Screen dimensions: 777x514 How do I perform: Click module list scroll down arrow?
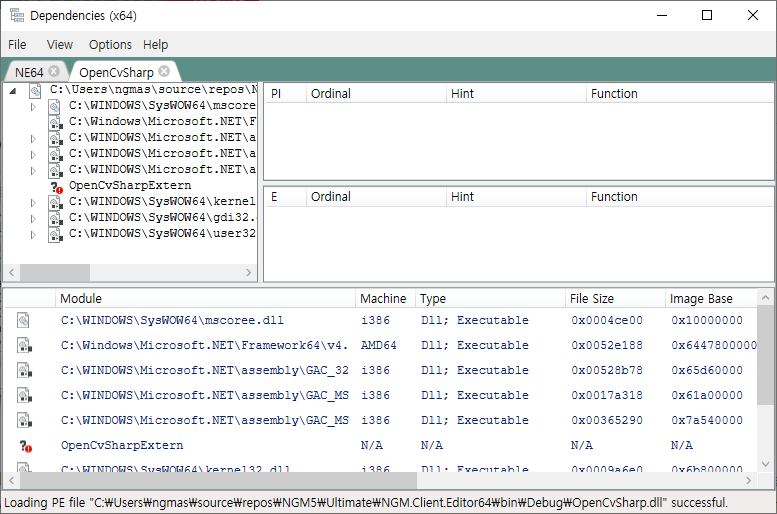766,464
